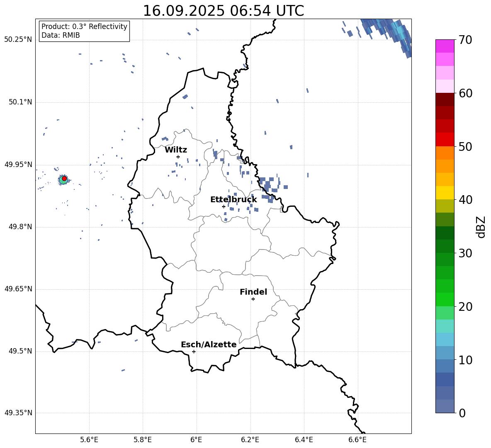Pick the bright green 20 dBZ colorbar band
The width and height of the screenshot is (491, 448).
445,299
